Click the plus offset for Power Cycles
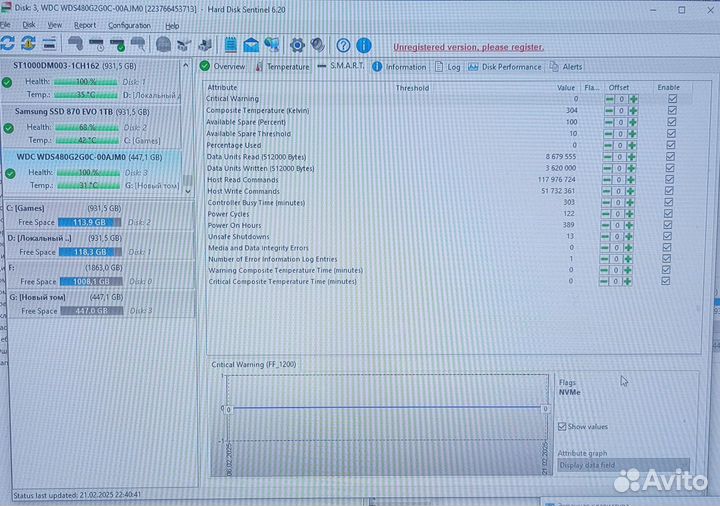The height and width of the screenshot is (506, 720). point(630,214)
